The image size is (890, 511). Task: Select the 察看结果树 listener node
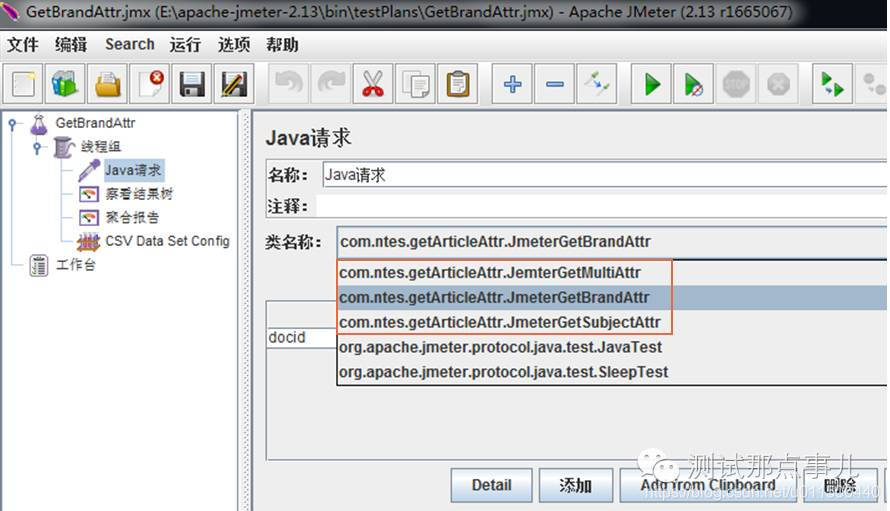(x=139, y=194)
